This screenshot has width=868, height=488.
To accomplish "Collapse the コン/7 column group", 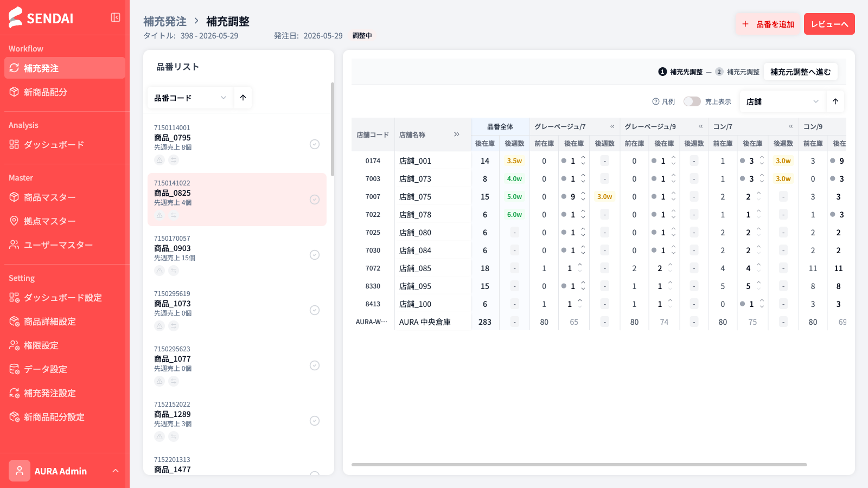I will pyautogui.click(x=790, y=126).
